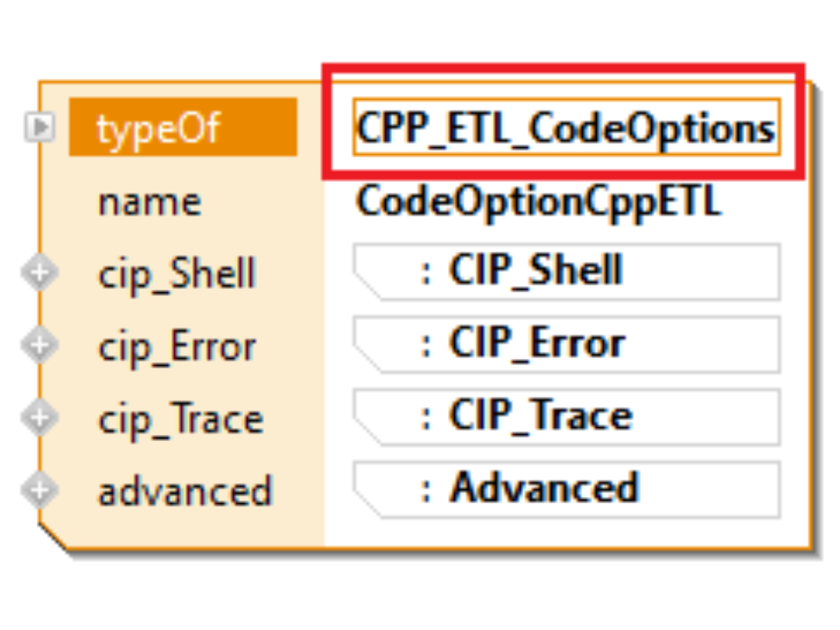Select the advanced attribute label
The height and width of the screenshot is (630, 840).
point(185,491)
